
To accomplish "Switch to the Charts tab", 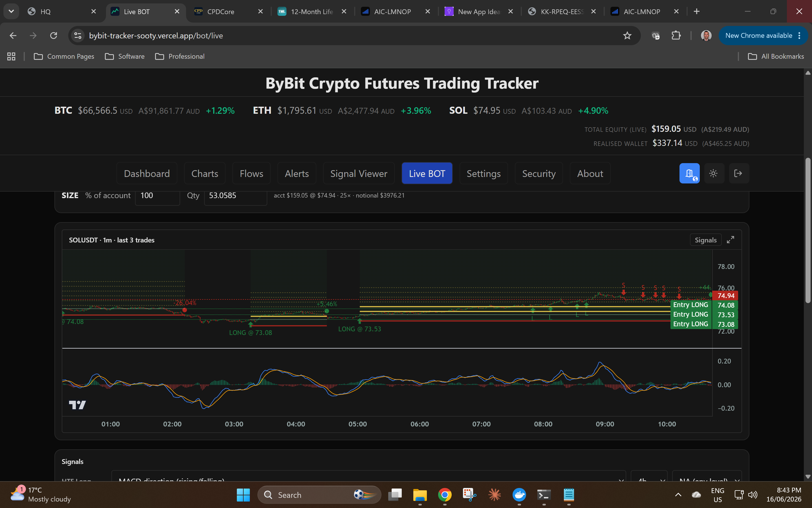I will click(x=205, y=173).
